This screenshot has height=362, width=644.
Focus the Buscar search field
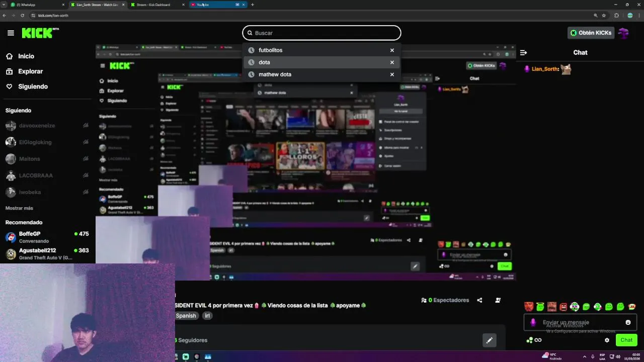coord(321,33)
